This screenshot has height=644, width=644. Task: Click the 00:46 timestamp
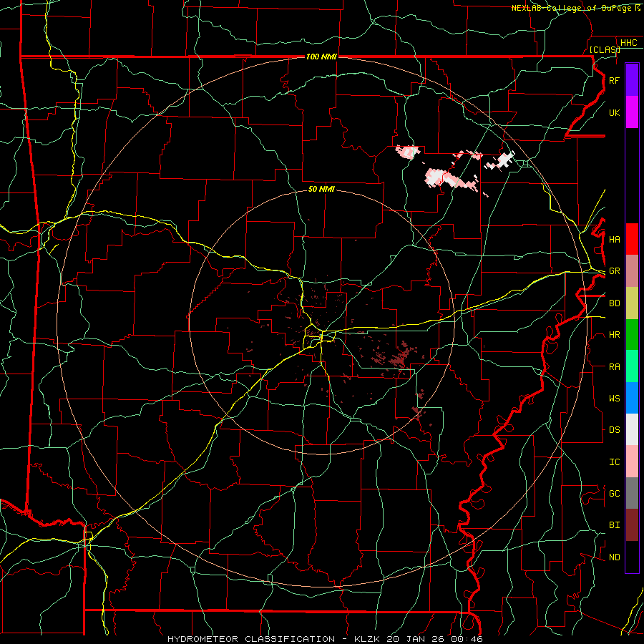point(467,639)
